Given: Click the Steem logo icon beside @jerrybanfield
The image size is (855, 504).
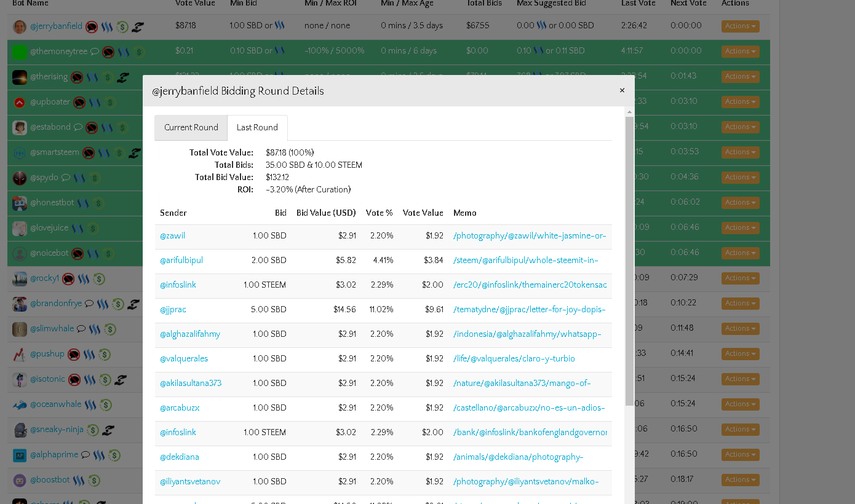Looking at the screenshot, I should point(108,26).
